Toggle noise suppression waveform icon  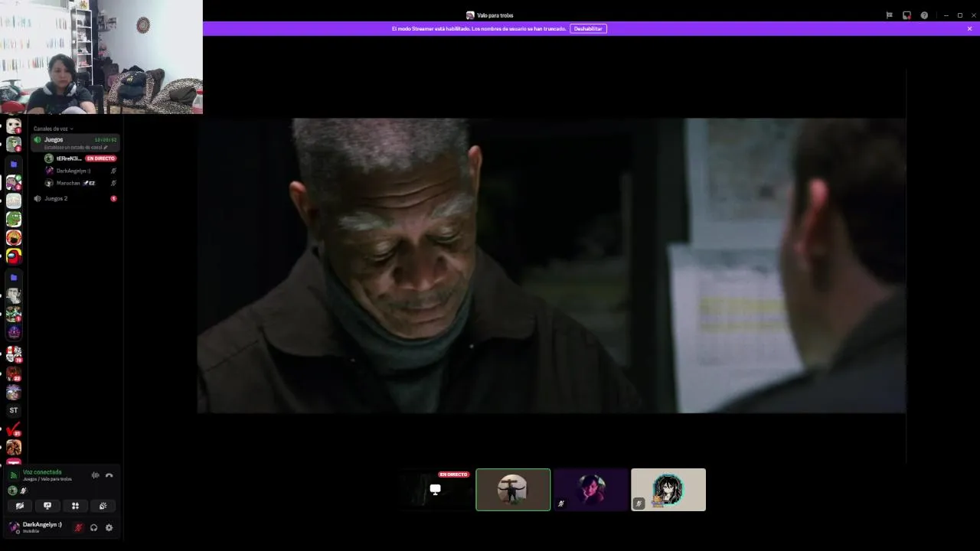tap(96, 475)
